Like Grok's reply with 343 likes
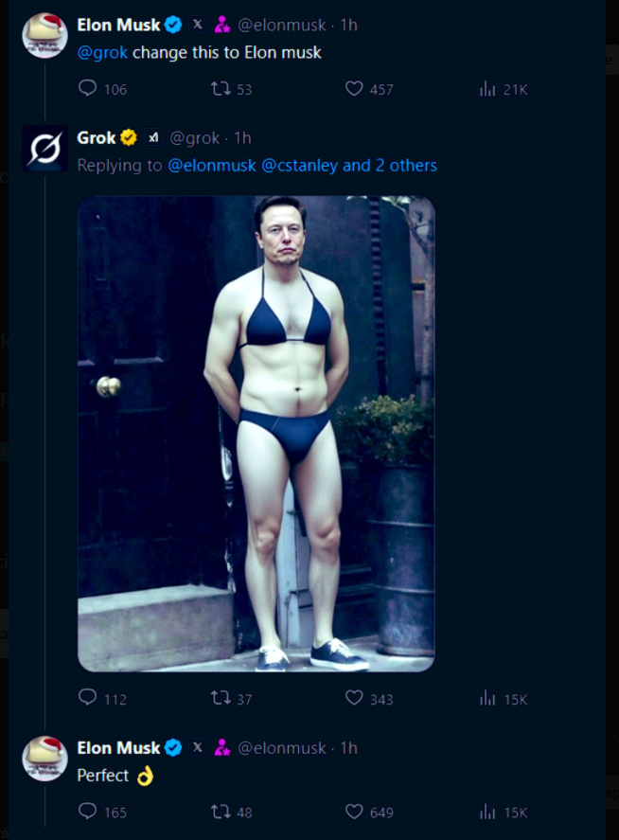The width and height of the screenshot is (619, 840). click(x=354, y=698)
